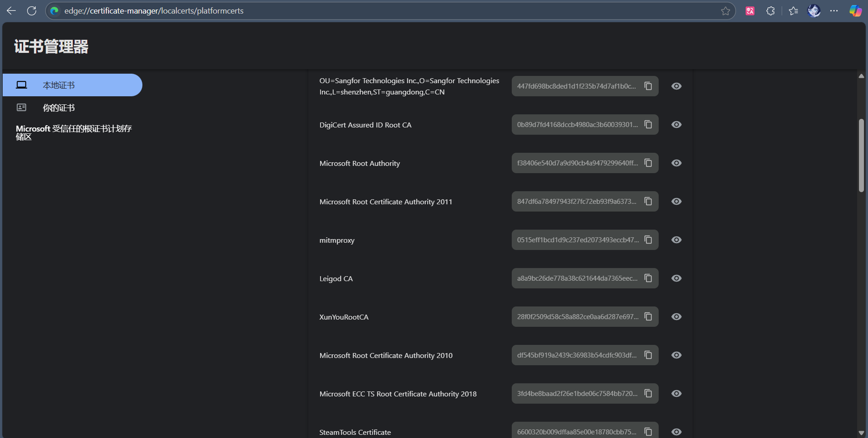Copy hash of Sangfor Technologies certificate
The height and width of the screenshot is (438, 868).
(x=648, y=86)
